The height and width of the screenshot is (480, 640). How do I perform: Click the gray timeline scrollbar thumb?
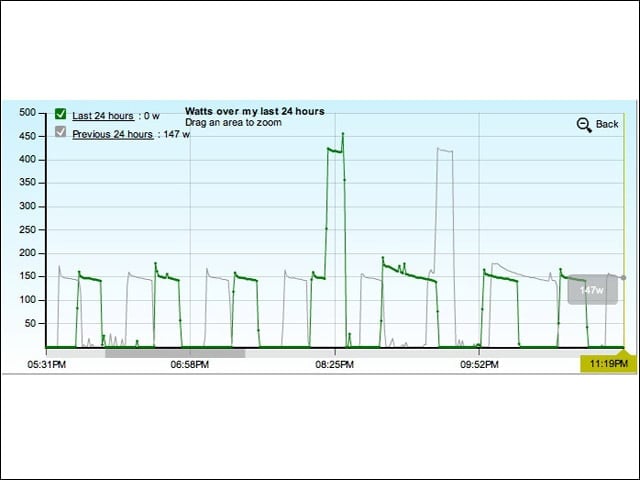[x=175, y=353]
